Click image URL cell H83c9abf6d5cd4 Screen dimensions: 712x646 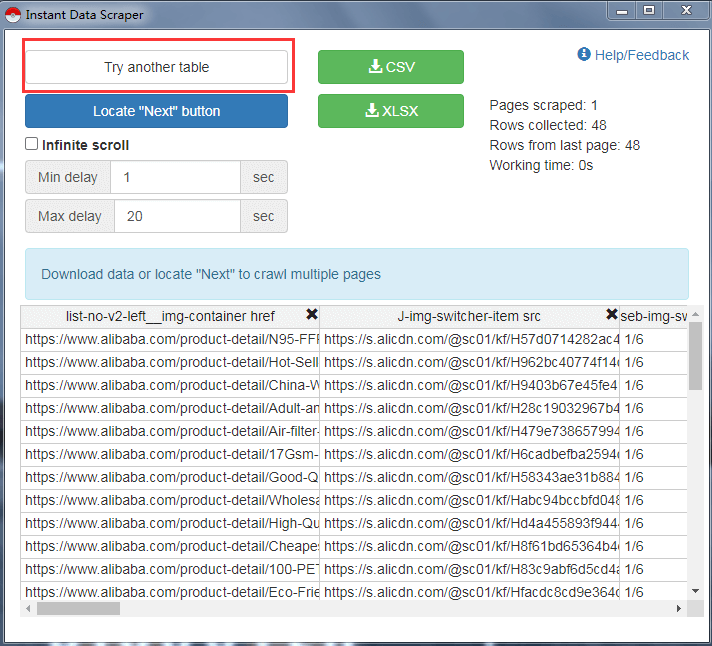470,569
